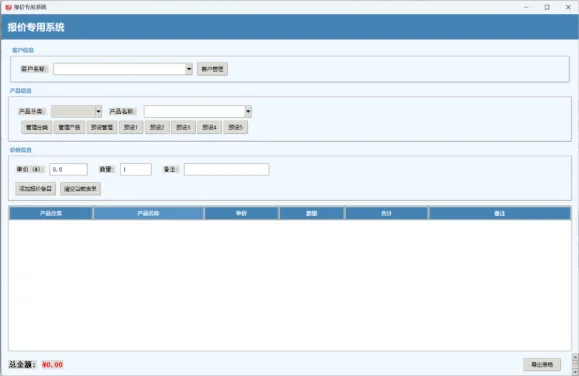579x376 pixels.
Task: Apply preset 预设1
Action: pyautogui.click(x=131, y=127)
